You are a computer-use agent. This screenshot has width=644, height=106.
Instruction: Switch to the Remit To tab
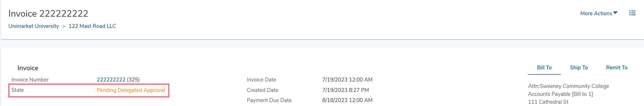click(x=617, y=68)
